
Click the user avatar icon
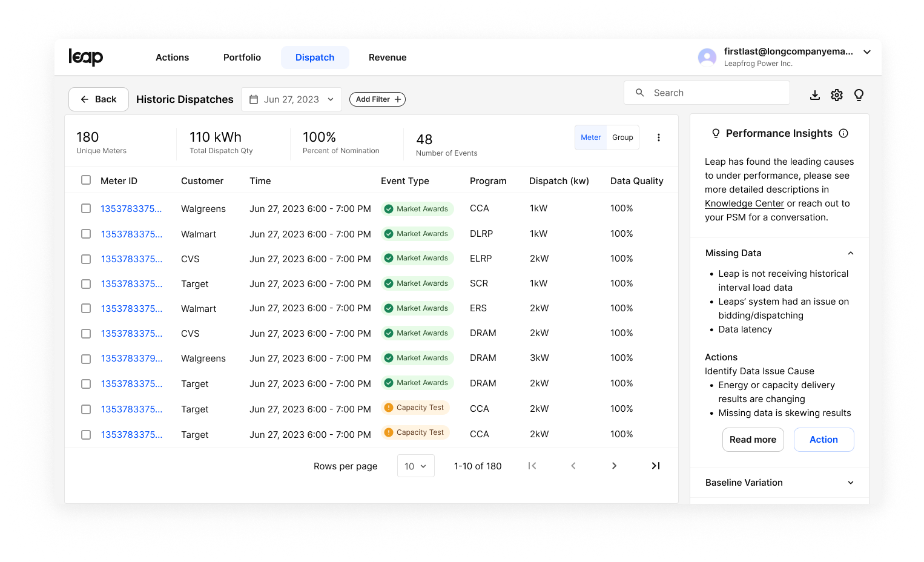(x=707, y=58)
